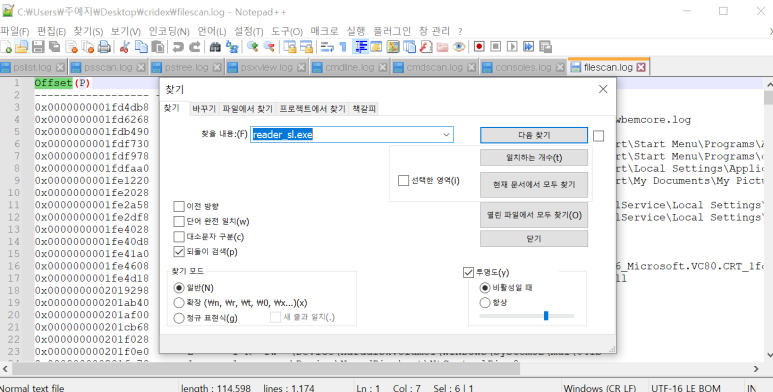The width and height of the screenshot is (773, 392).
Task: Open the Function List icon
Action: tap(426, 47)
